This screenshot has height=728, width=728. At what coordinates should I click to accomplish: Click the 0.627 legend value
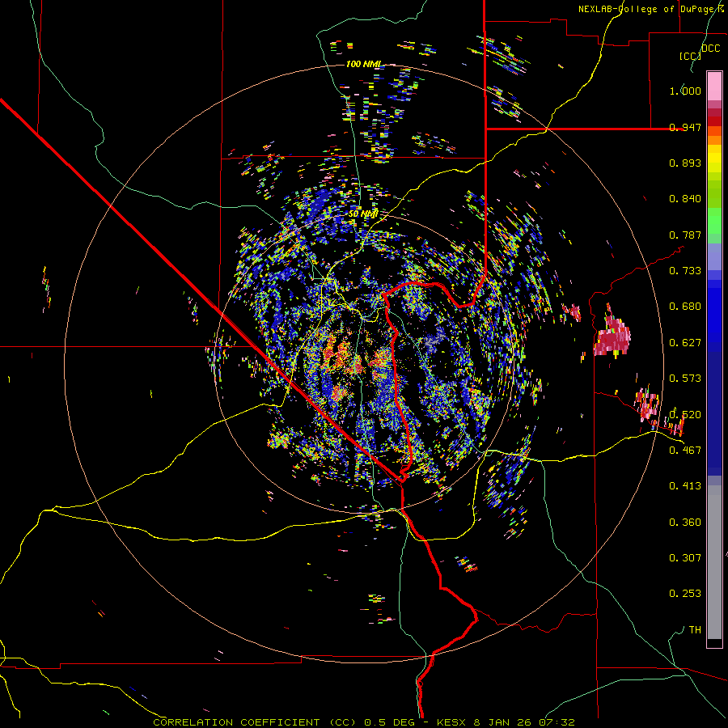(685, 343)
